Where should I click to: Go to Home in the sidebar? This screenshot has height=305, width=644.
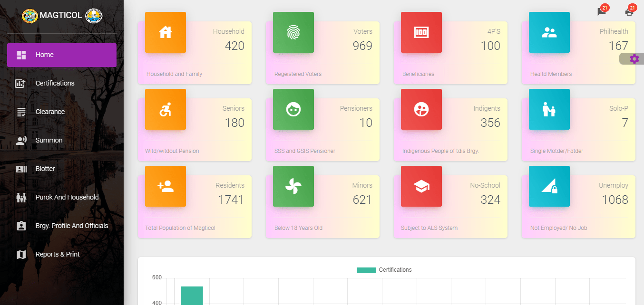[62, 55]
